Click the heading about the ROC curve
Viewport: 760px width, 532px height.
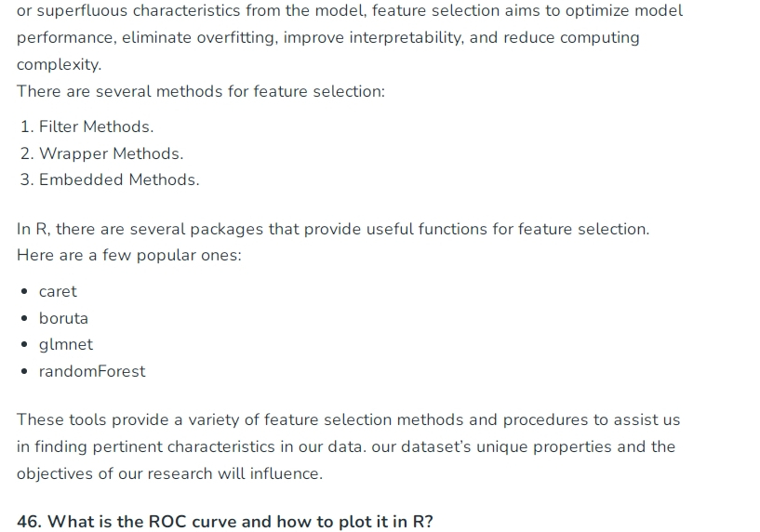pos(225,522)
